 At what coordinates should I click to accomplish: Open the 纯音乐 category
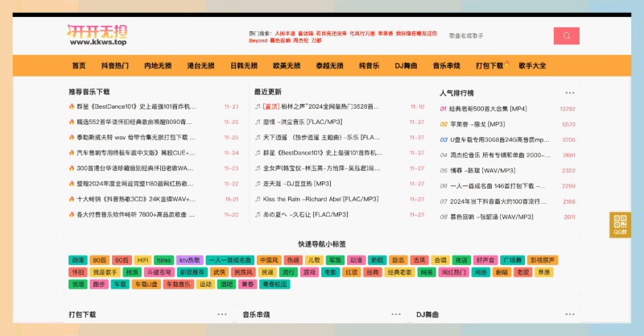tap(369, 66)
